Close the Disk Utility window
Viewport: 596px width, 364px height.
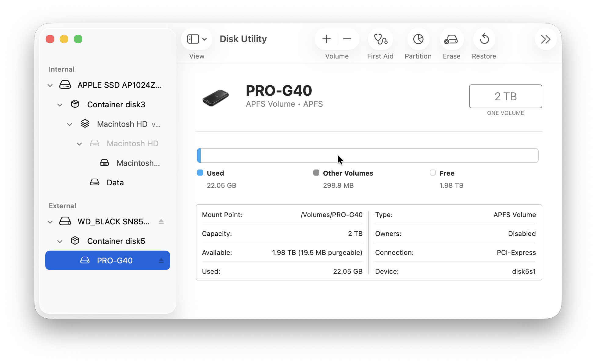[x=50, y=39]
